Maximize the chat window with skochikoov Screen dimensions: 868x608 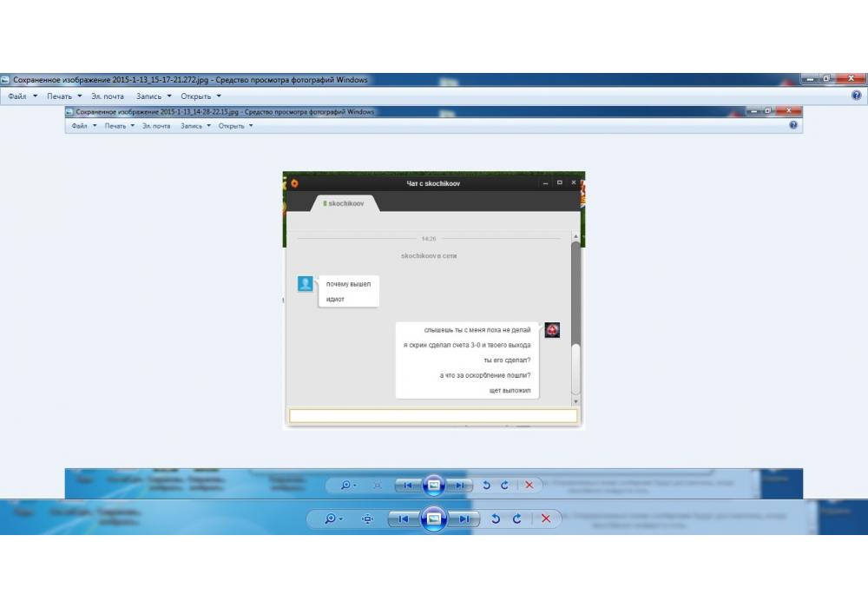click(x=560, y=182)
